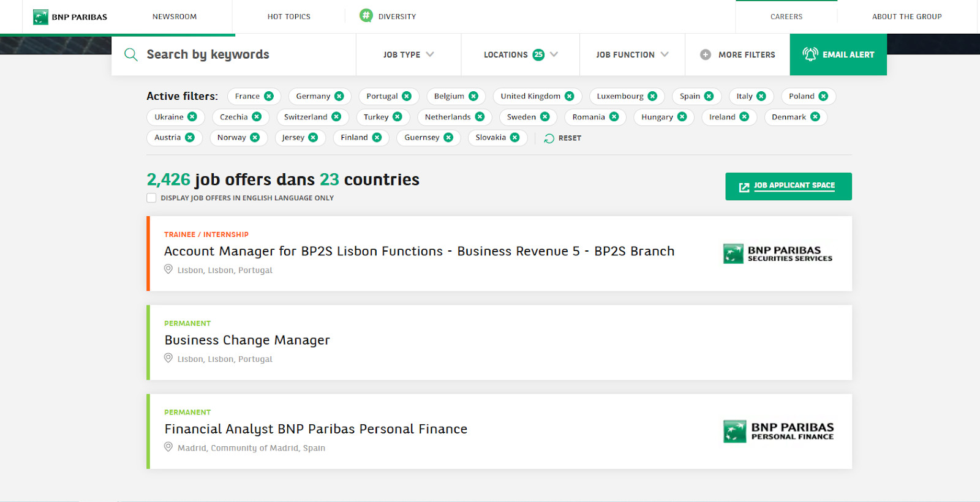Go to Hot Topics menu item
Image resolution: width=980 pixels, height=502 pixels.
click(289, 17)
